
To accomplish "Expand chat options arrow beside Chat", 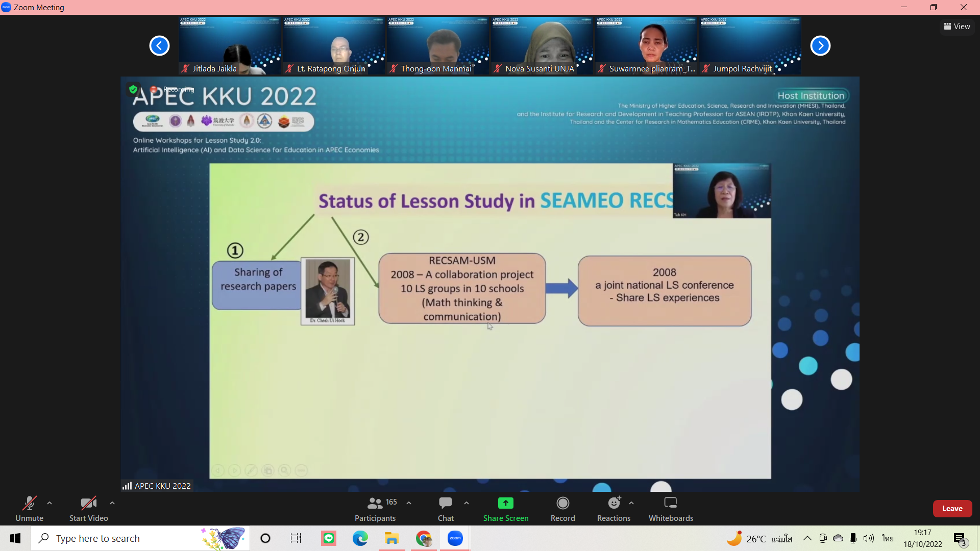I will pos(467,503).
